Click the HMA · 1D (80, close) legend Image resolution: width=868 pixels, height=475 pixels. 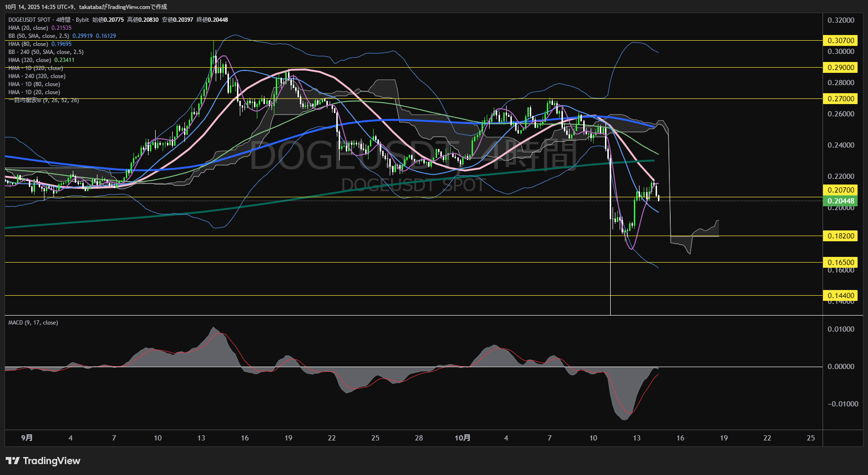[34, 84]
